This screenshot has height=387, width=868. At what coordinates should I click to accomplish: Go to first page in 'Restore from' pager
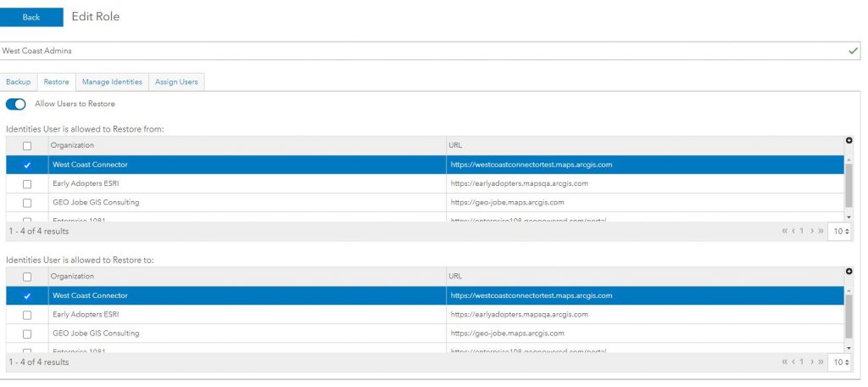[x=785, y=231]
